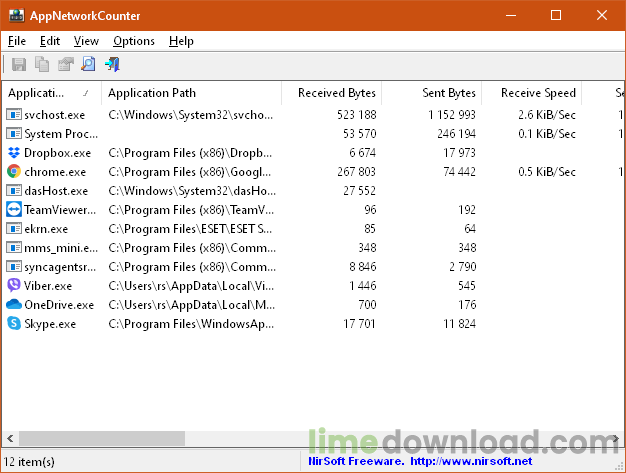Click received bytes value 1 446
This screenshot has width=626, height=473.
click(363, 286)
